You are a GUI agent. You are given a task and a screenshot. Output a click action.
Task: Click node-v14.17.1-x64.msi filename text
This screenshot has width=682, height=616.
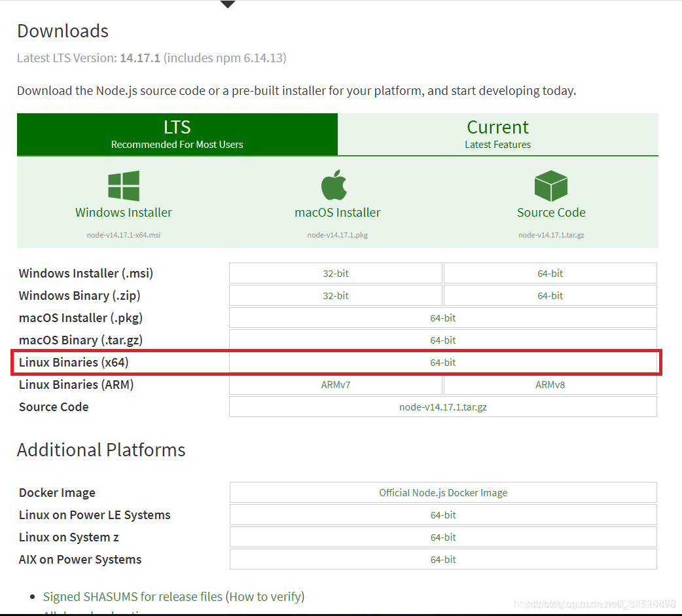(124, 235)
